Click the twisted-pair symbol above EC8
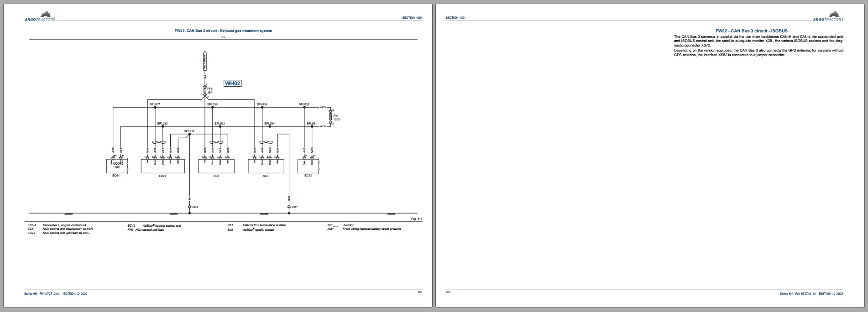The height and width of the screenshot is (312, 868). [216, 142]
